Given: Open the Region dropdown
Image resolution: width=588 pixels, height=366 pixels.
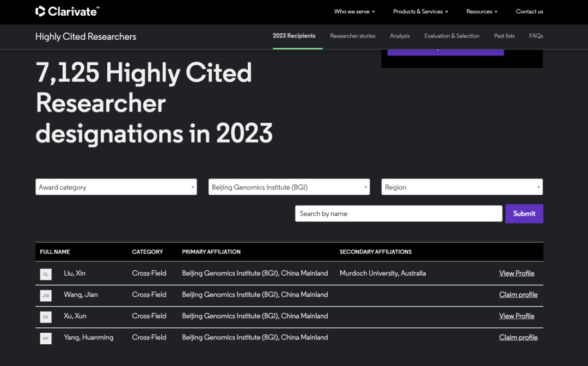Looking at the screenshot, I should tap(462, 187).
